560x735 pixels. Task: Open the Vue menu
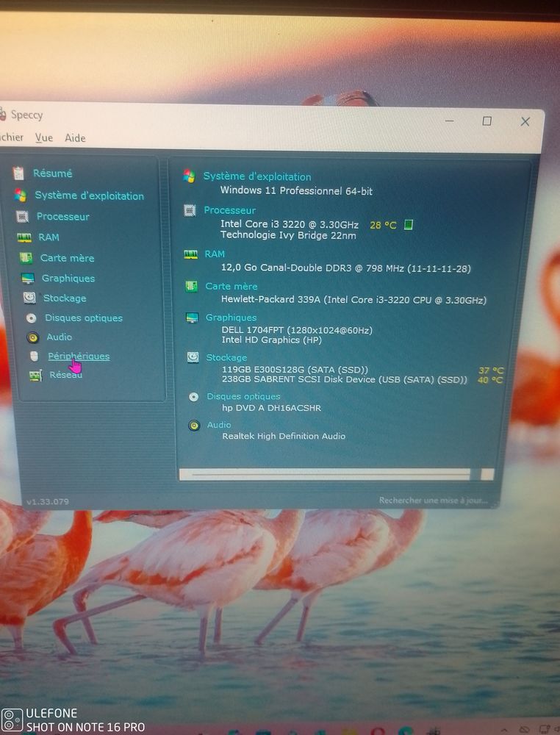coord(44,138)
